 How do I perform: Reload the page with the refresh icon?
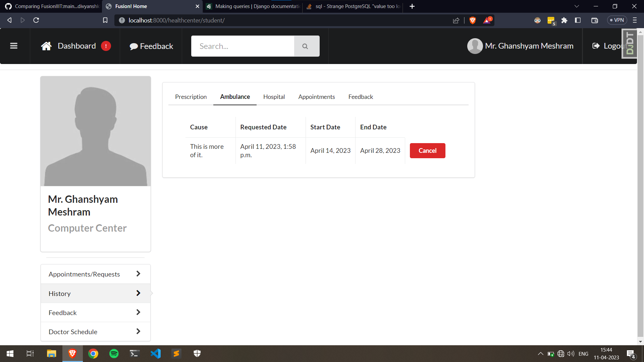click(36, 20)
